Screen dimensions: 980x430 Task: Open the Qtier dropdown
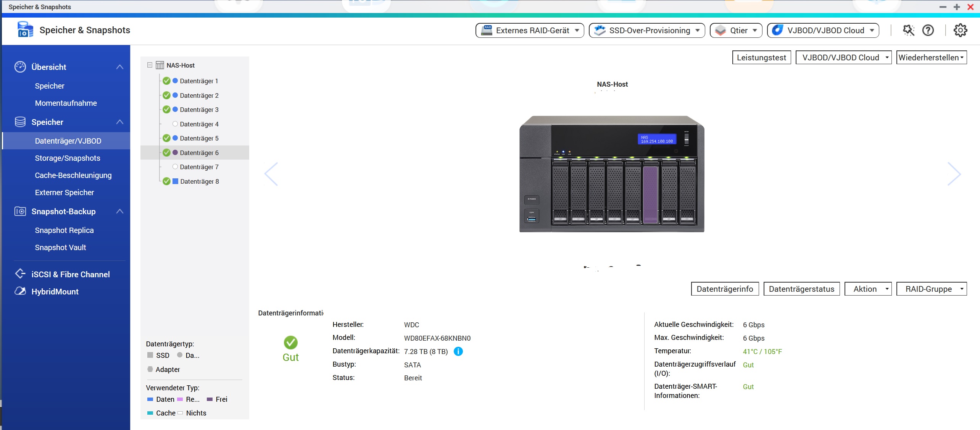coord(736,31)
